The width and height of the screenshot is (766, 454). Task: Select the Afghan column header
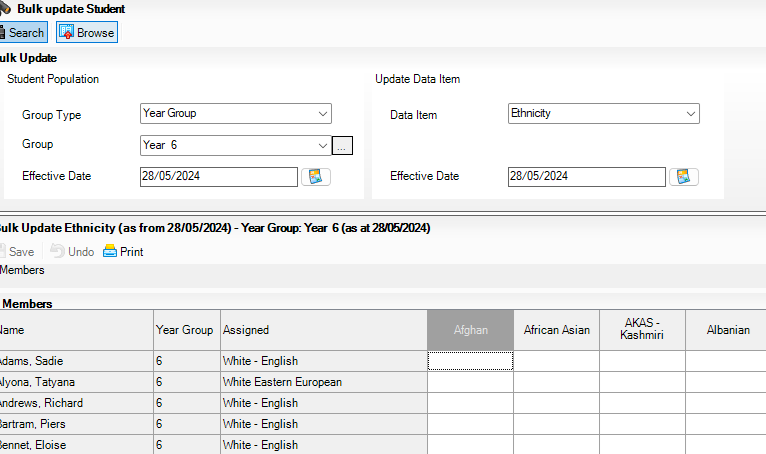[470, 330]
